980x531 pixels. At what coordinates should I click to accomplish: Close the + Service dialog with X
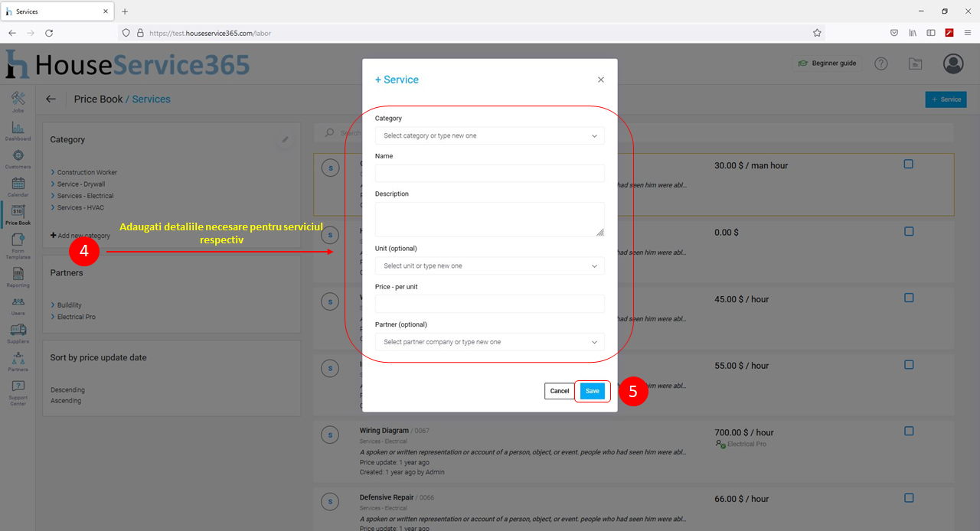tap(601, 80)
